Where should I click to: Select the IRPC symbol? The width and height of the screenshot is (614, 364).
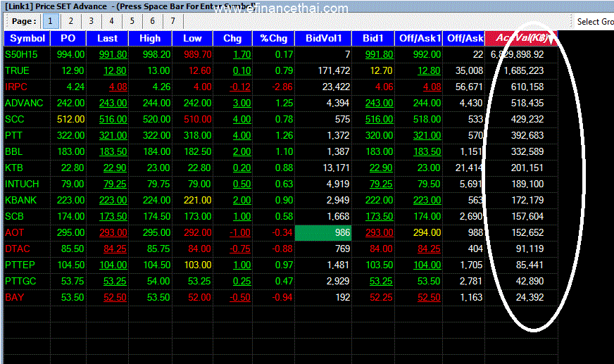click(16, 87)
